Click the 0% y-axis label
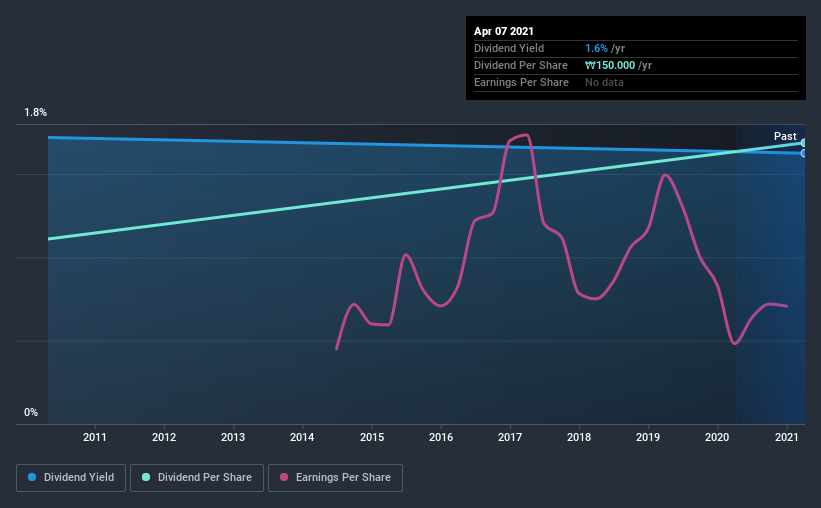 [31, 413]
